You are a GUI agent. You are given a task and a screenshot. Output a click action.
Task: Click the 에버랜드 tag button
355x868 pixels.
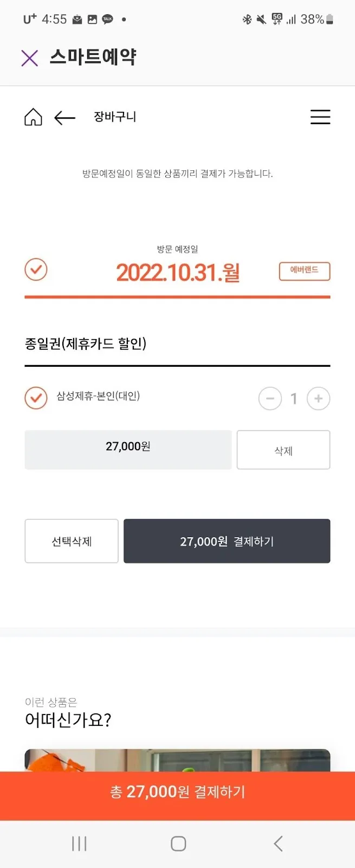pos(305,271)
